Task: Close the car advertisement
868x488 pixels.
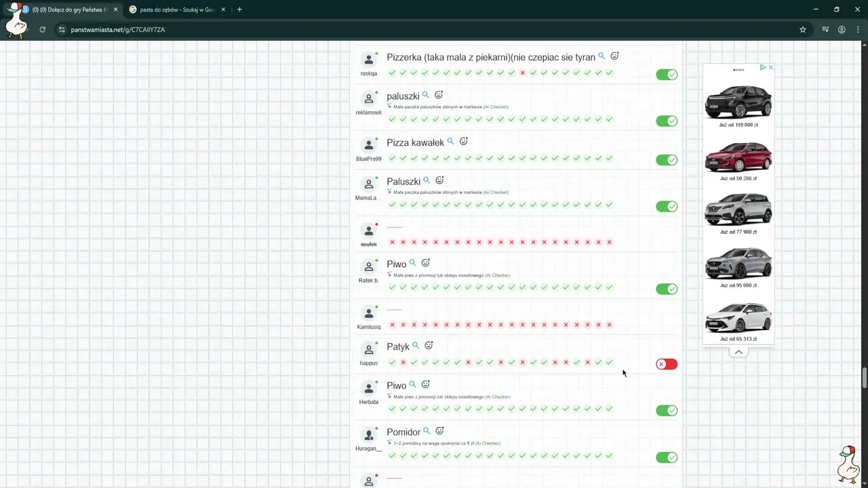Action: (771, 68)
